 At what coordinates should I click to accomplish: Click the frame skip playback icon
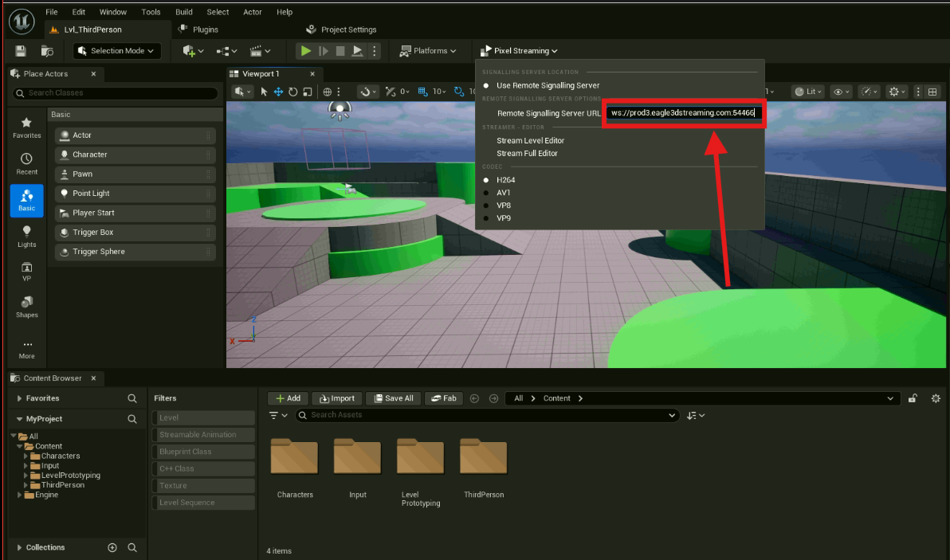[324, 51]
